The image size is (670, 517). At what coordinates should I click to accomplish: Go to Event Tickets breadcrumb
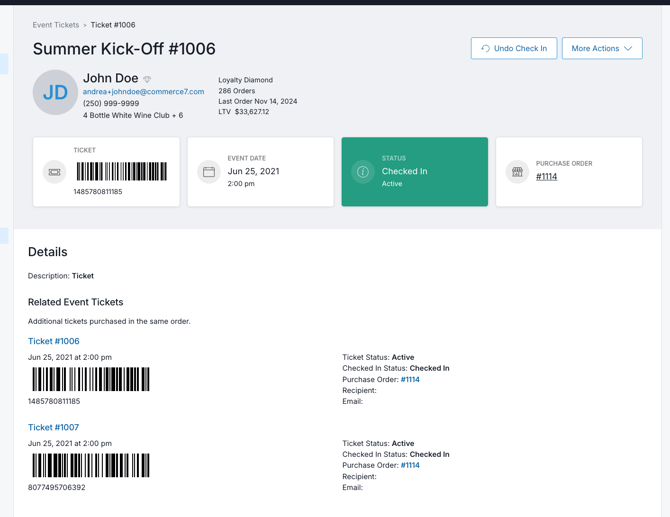tap(55, 25)
